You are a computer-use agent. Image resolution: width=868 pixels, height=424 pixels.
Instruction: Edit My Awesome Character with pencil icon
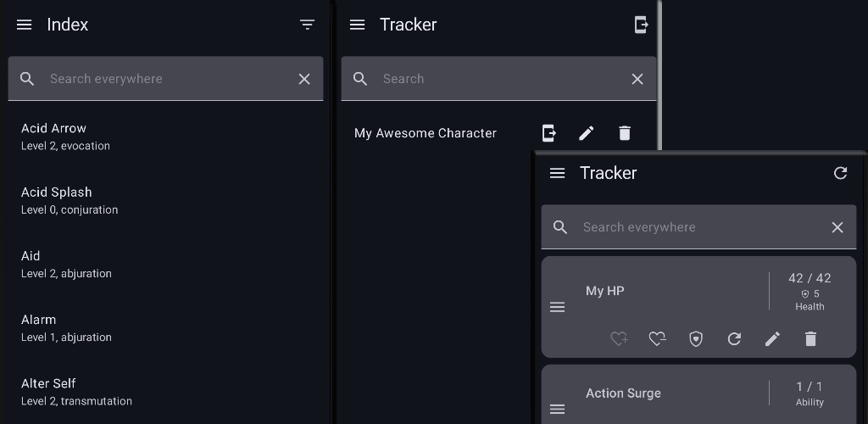[x=587, y=133]
